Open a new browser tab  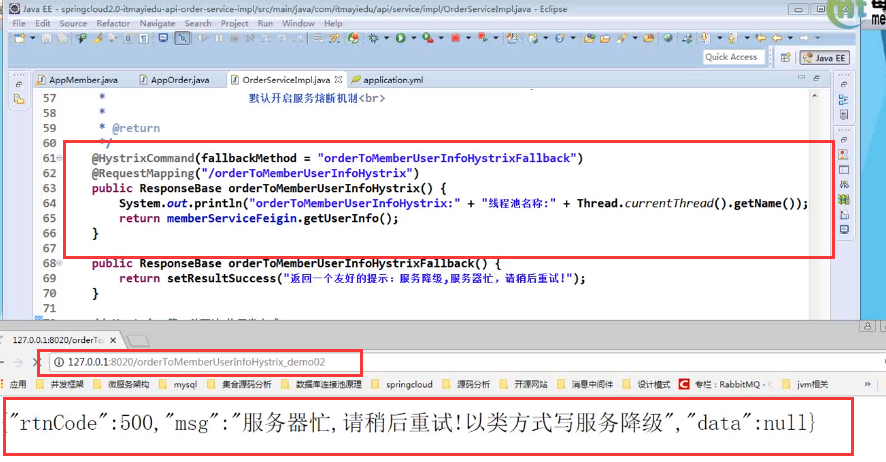[138, 341]
